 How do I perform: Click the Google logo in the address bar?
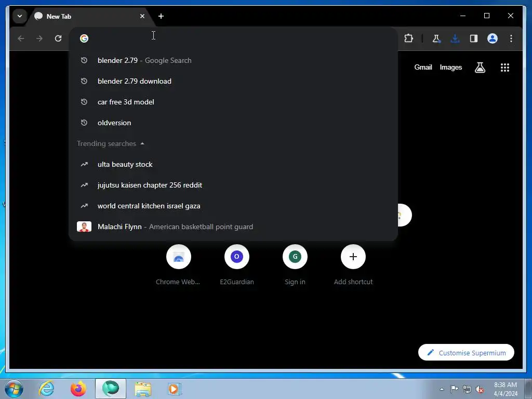point(84,38)
